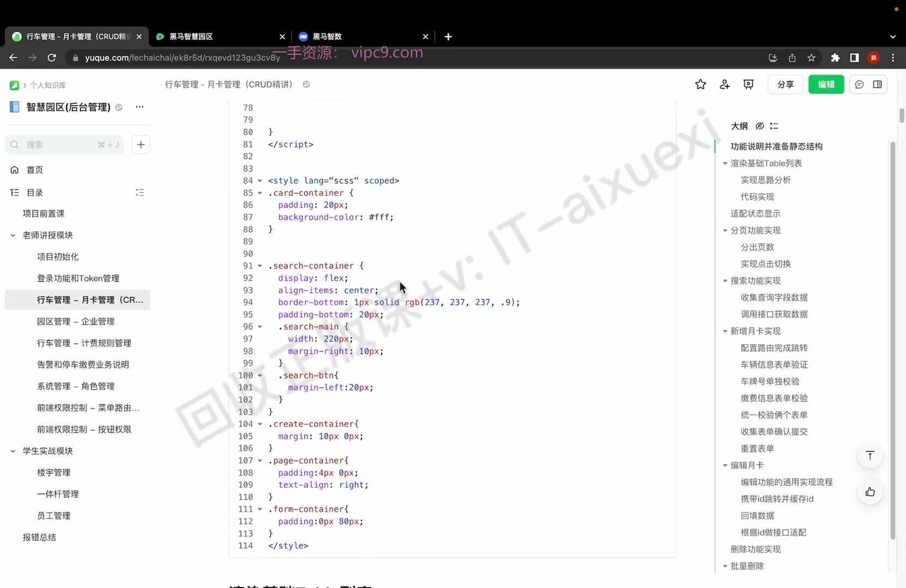
Task: Toggle the Chrome side panel
Action: click(x=854, y=58)
